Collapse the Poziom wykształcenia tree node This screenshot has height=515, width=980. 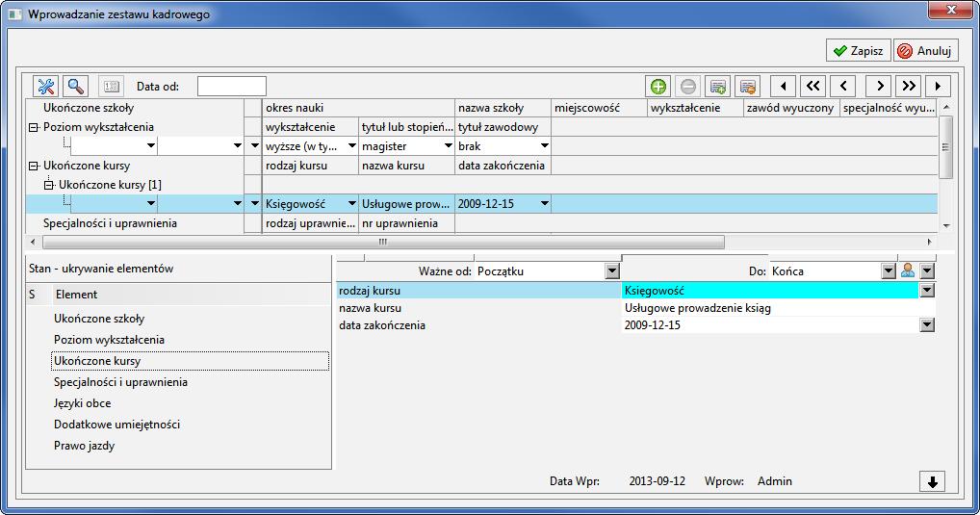(34, 127)
